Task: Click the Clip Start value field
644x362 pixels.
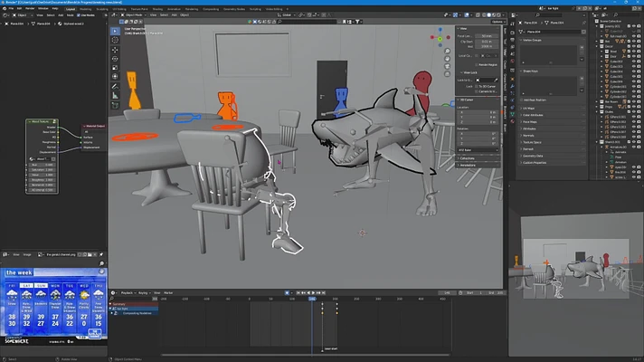Action: [x=487, y=42]
